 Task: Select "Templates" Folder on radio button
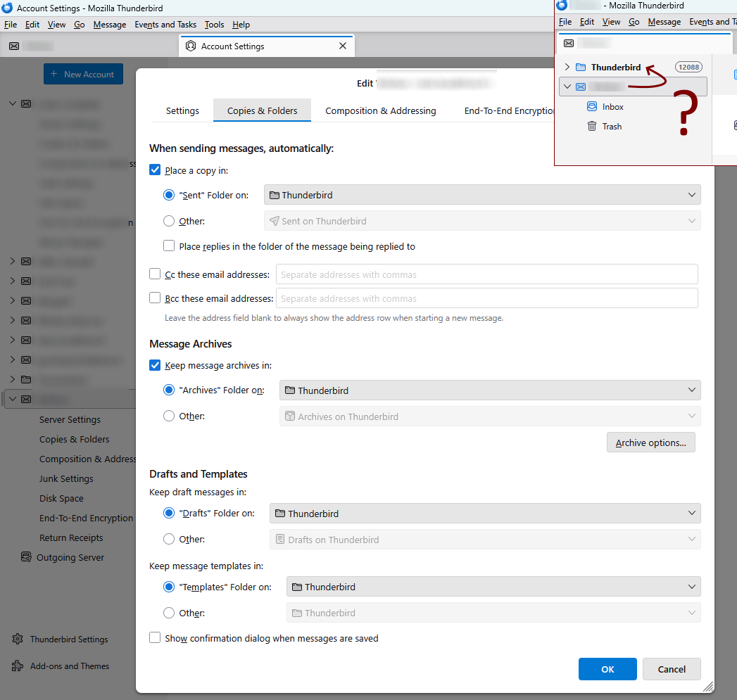(169, 587)
